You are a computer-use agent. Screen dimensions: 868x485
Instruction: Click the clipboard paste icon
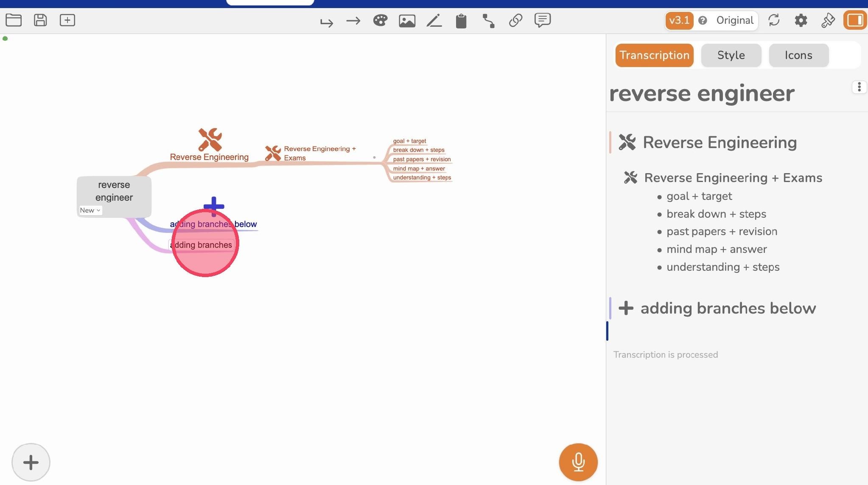[x=461, y=21]
